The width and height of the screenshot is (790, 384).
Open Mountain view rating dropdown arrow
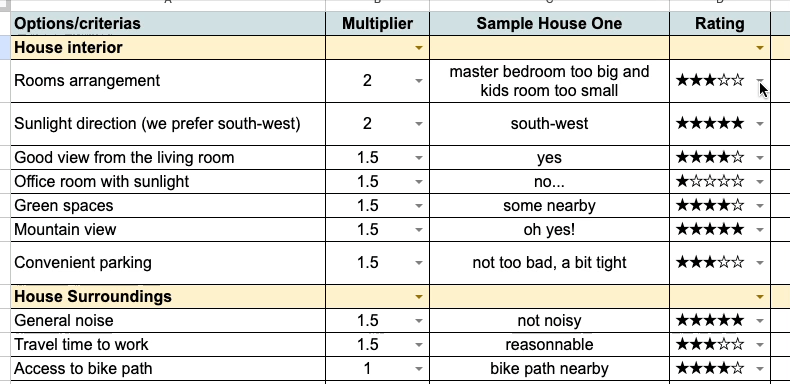760,230
